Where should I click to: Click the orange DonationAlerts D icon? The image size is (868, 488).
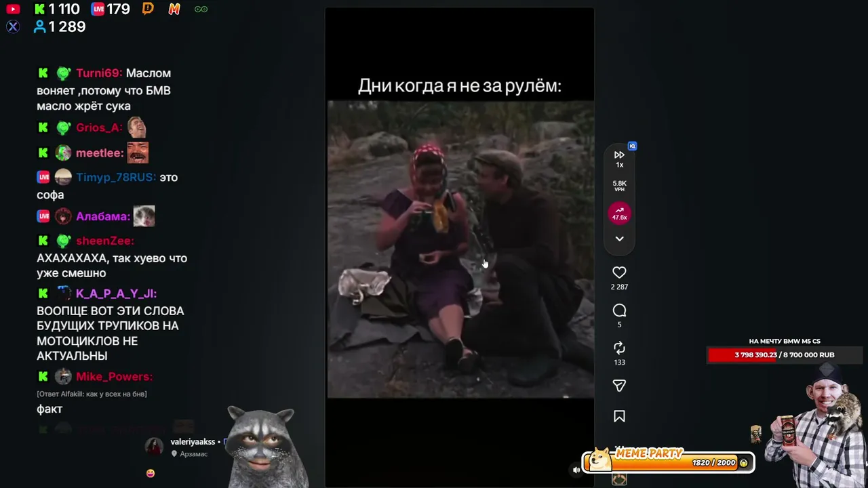(x=149, y=9)
